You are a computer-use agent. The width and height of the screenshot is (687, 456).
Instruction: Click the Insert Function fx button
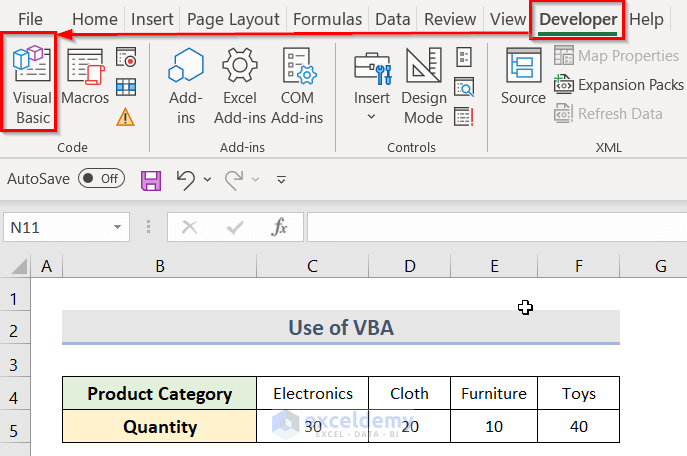pyautogui.click(x=279, y=227)
